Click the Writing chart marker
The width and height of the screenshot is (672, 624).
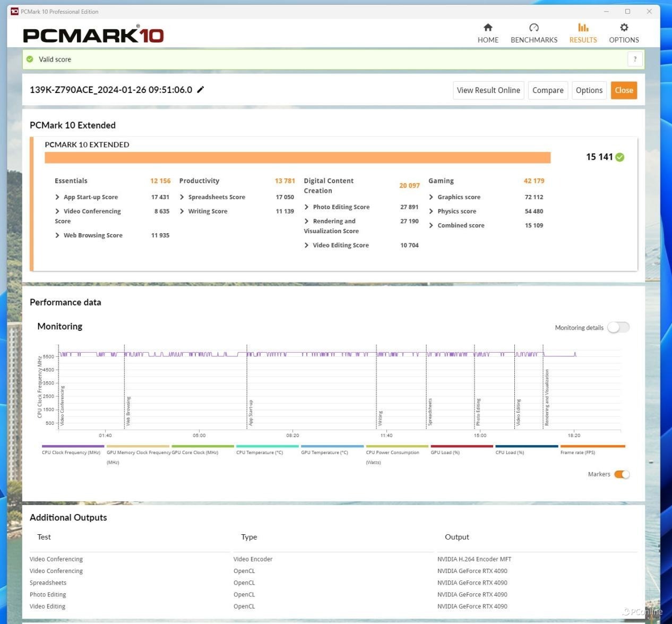tap(380, 418)
